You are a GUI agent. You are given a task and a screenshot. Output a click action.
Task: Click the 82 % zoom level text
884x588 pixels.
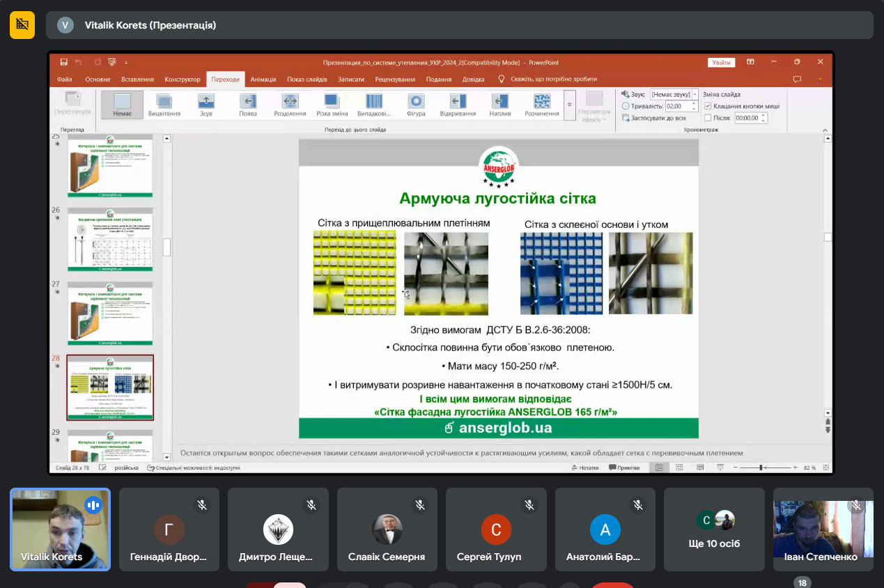pyautogui.click(x=809, y=467)
